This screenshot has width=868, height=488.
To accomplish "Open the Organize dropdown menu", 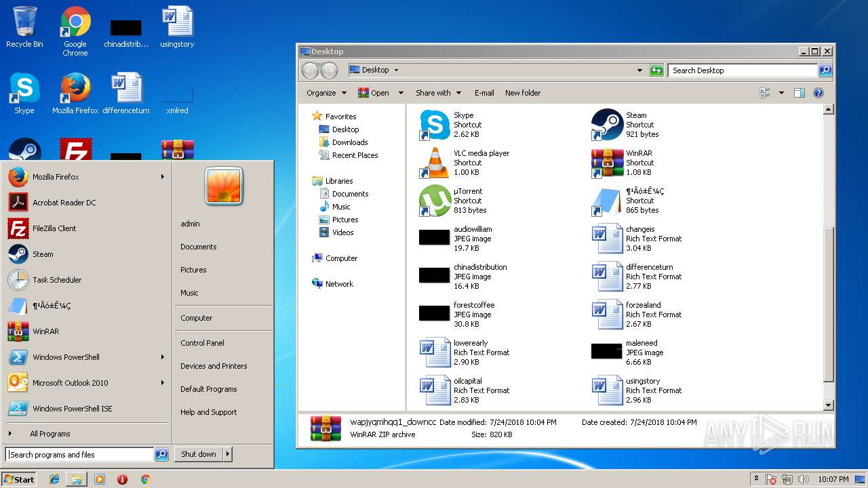I will (x=326, y=93).
